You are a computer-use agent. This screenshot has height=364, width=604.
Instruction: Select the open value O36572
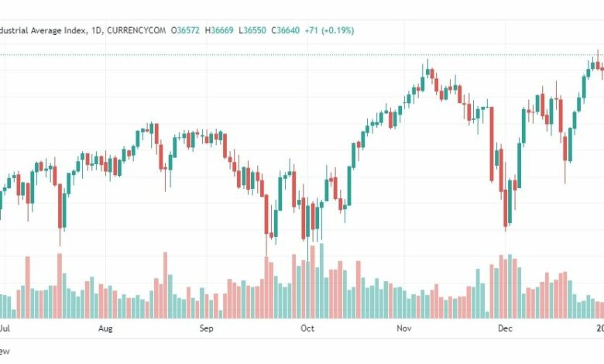[x=185, y=30]
